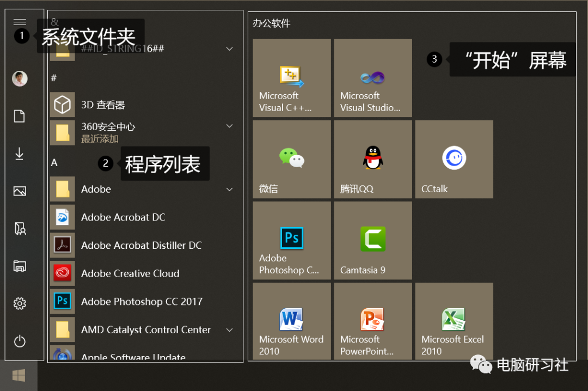Click the Acrobat Distiller DC icon
This screenshot has height=391, width=588.
click(x=62, y=246)
